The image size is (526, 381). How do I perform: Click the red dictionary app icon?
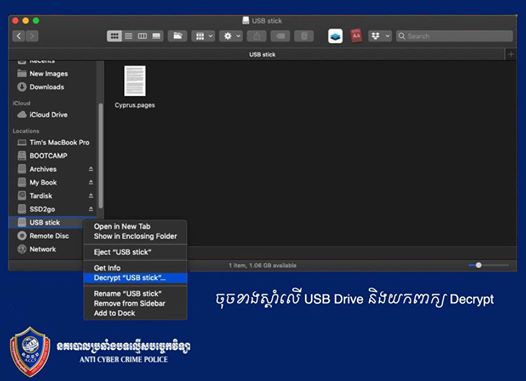pos(356,36)
